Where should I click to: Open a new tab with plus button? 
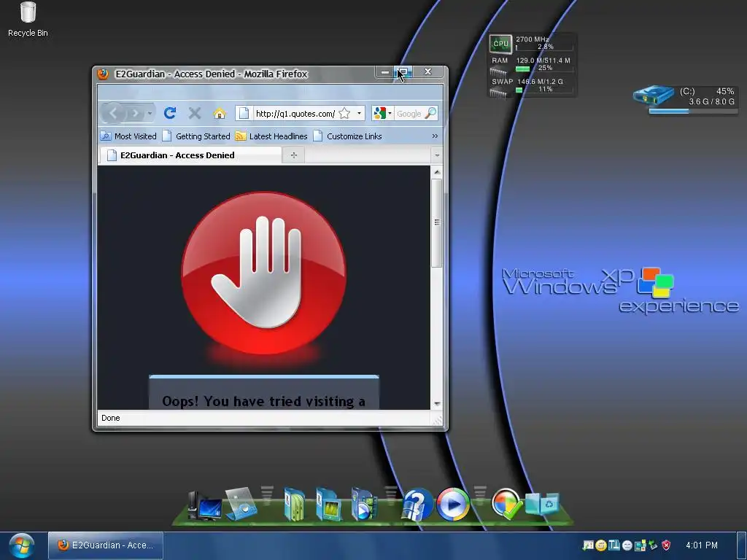(x=294, y=155)
